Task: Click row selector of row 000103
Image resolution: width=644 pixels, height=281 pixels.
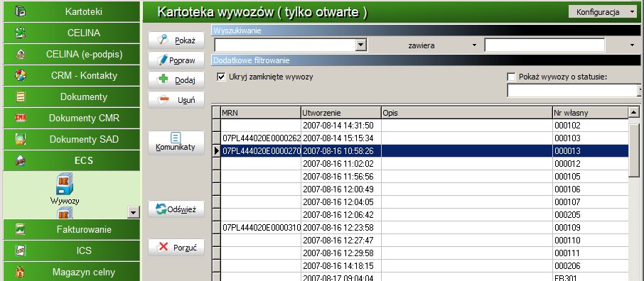Action: (217, 138)
